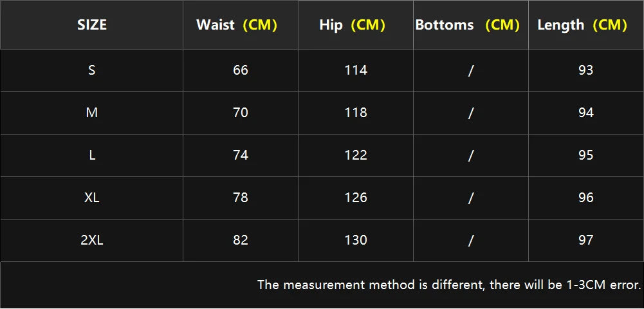This screenshot has width=644, height=309.
Task: Click waist value 82
Action: (x=241, y=240)
